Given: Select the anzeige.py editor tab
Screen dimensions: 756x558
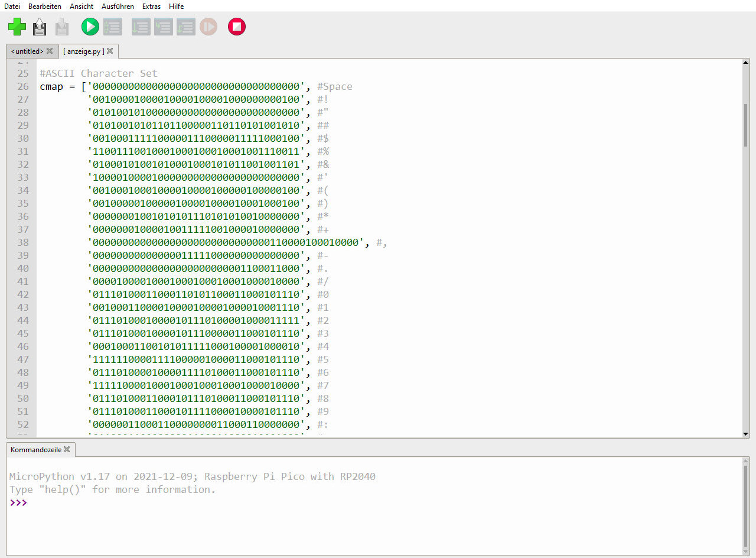Looking at the screenshot, I should [x=84, y=51].
